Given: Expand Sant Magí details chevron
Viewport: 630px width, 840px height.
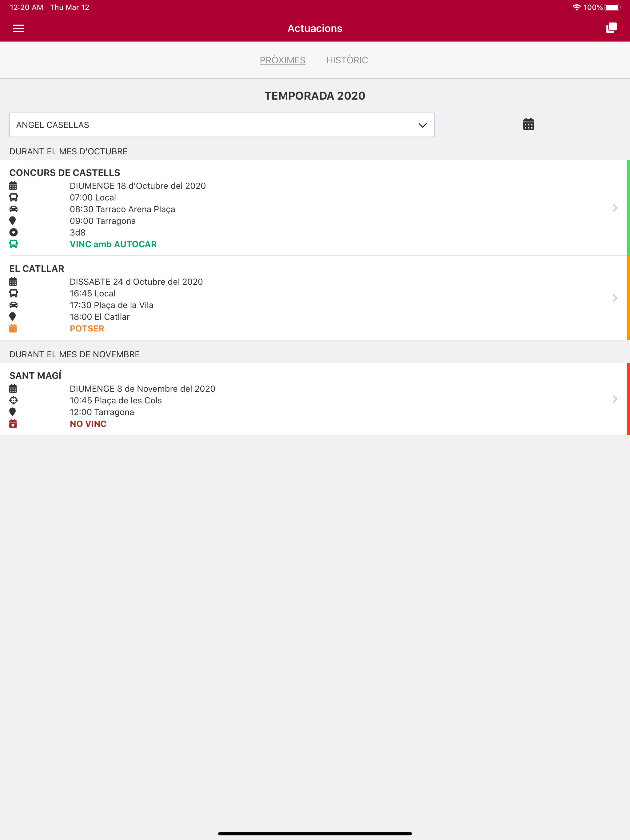Looking at the screenshot, I should [614, 399].
